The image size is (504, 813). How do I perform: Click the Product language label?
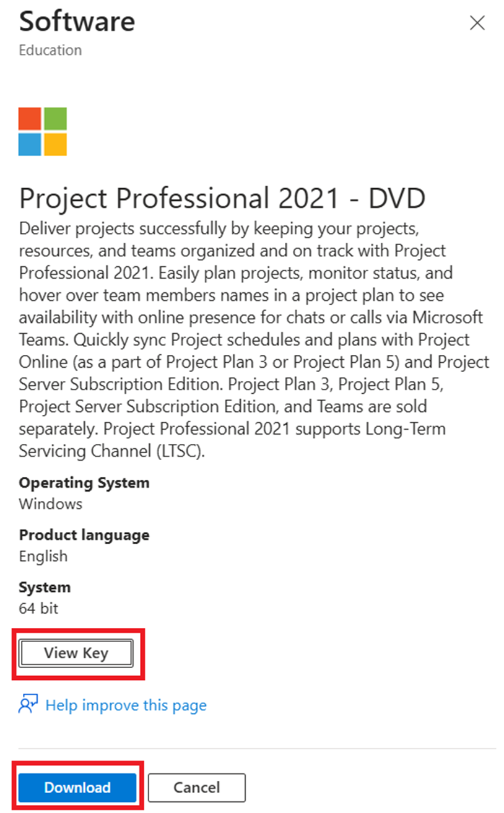(x=84, y=534)
